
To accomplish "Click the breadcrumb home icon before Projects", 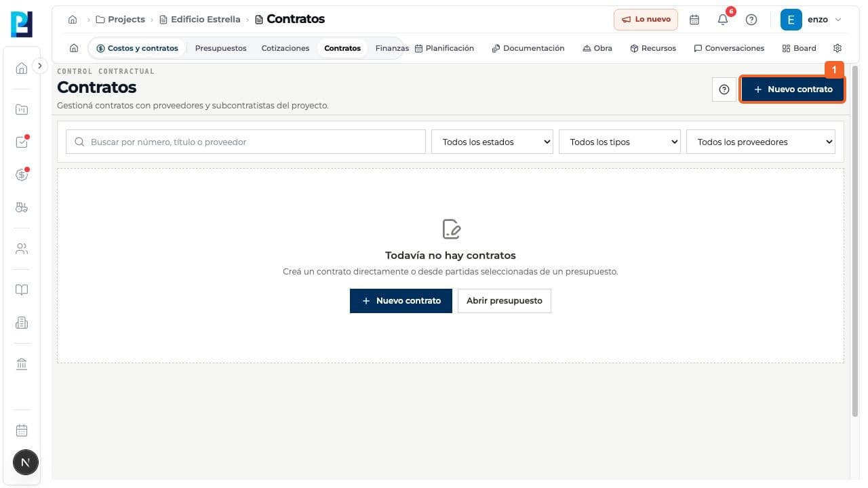I will (x=73, y=20).
